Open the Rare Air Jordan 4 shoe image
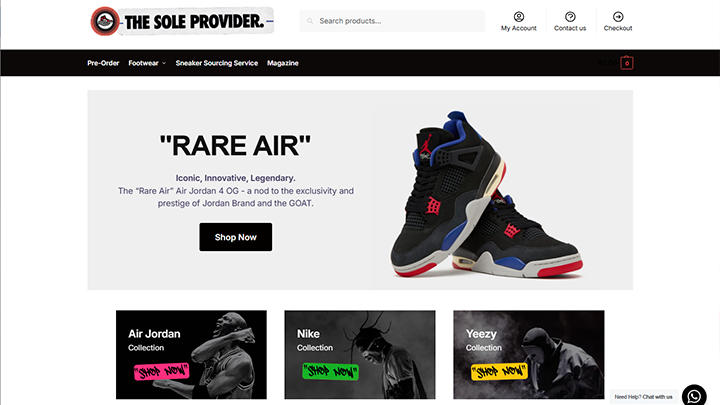Screen dimensions: 720x405 487,194
